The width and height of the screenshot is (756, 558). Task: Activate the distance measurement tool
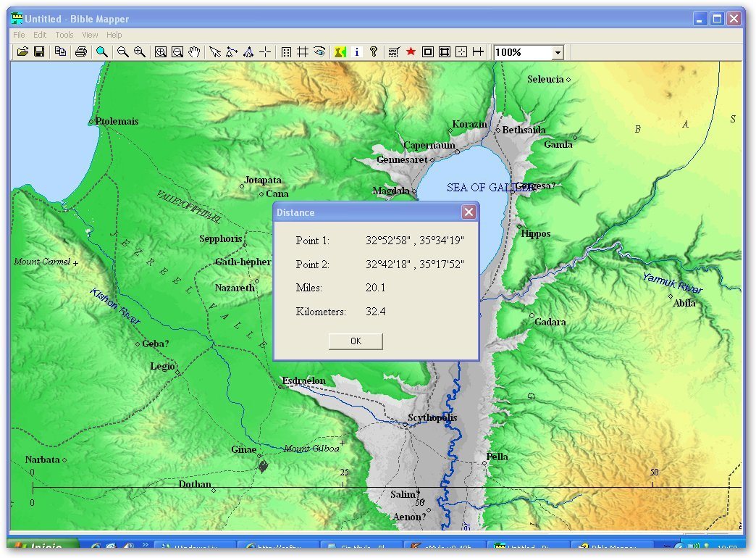pyautogui.click(x=479, y=51)
